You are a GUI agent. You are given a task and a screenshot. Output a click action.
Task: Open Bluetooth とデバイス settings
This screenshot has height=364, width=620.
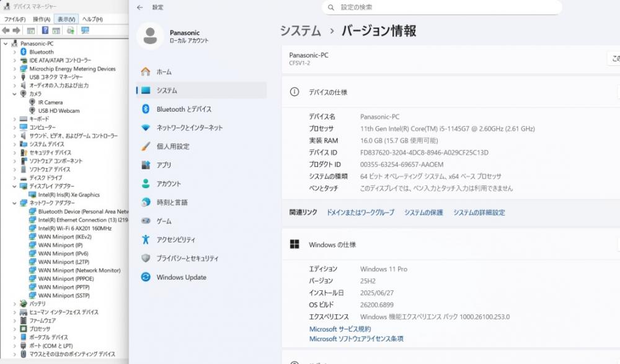point(201,109)
